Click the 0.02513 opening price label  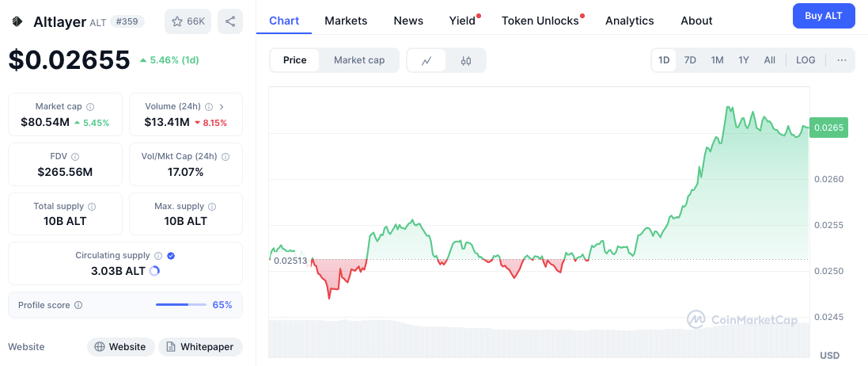290,261
